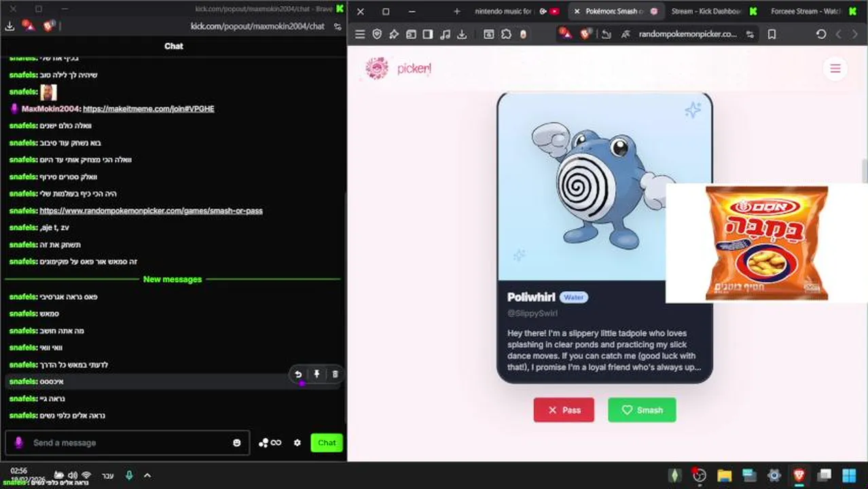Pin the hovered snafels message

coord(317,374)
